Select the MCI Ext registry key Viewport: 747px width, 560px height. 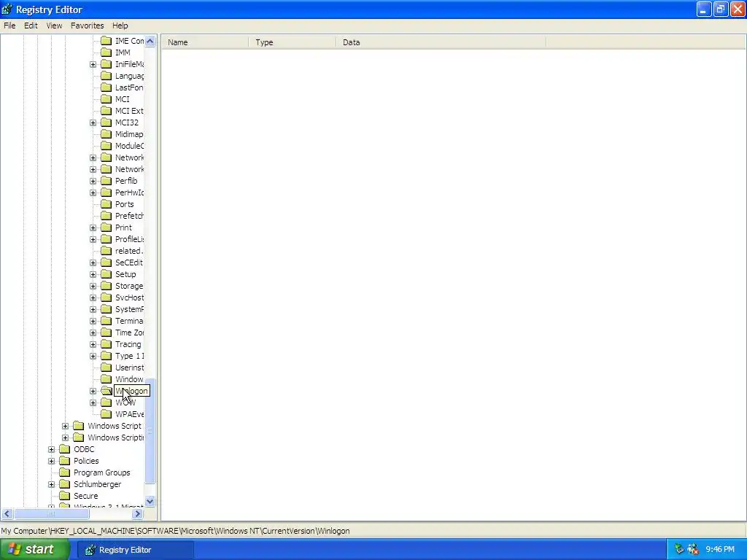(x=129, y=111)
